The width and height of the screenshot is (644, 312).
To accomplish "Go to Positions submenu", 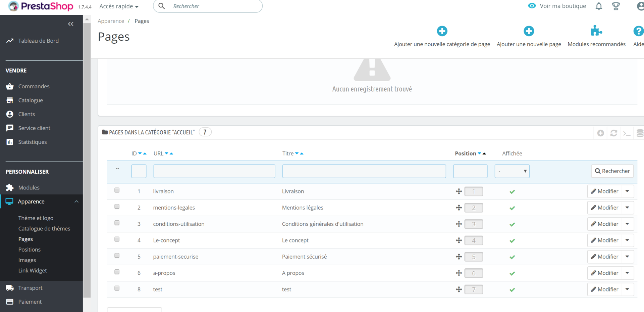I will pos(30,250).
